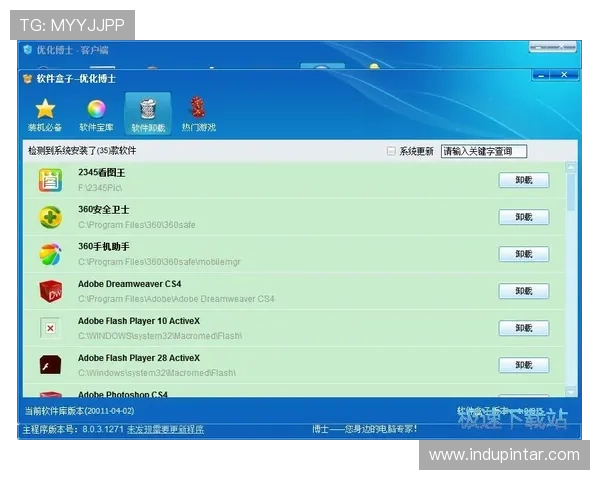The width and height of the screenshot is (600, 480).
Task: Focus the keyword search input field
Action: [x=484, y=152]
